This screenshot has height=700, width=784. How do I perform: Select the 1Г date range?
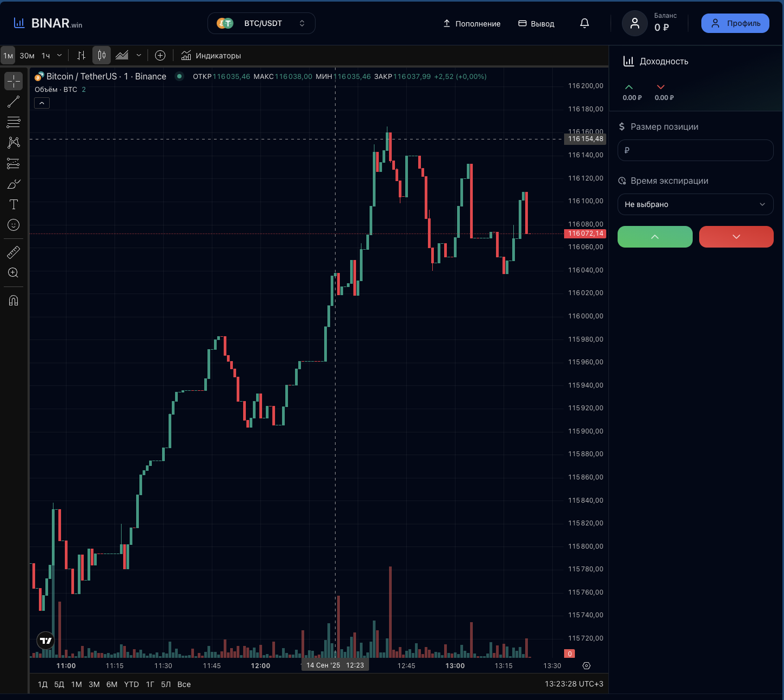[150, 684]
